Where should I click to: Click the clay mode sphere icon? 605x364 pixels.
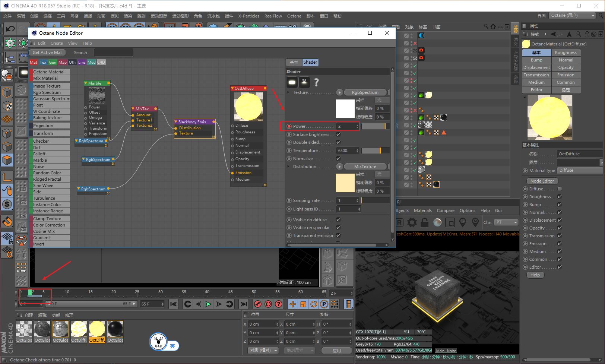click(437, 222)
